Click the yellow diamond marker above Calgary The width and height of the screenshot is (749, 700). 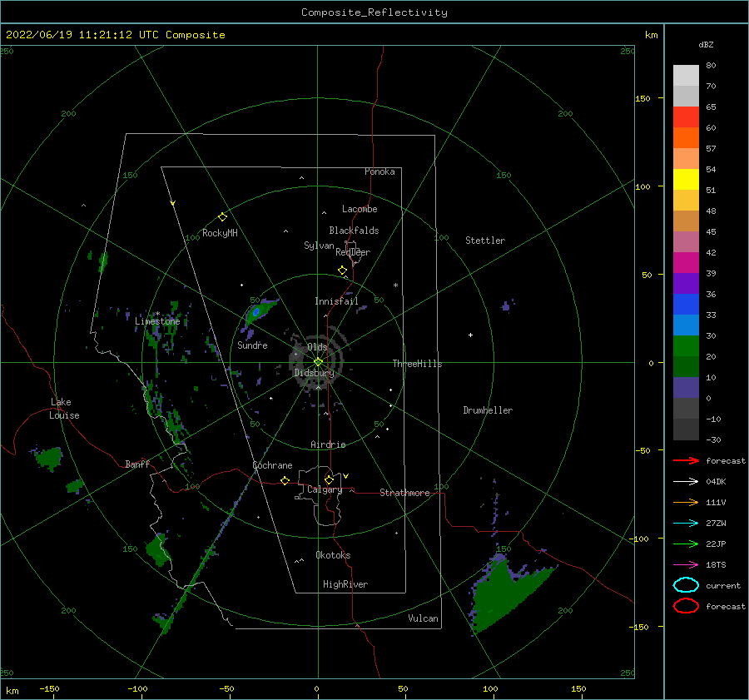[329, 479]
